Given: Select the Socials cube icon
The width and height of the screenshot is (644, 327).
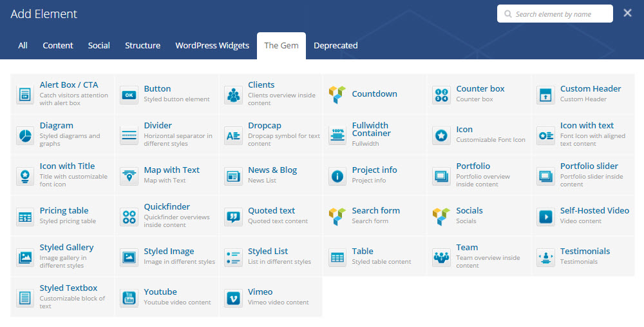Looking at the screenshot, I should pyautogui.click(x=442, y=217).
